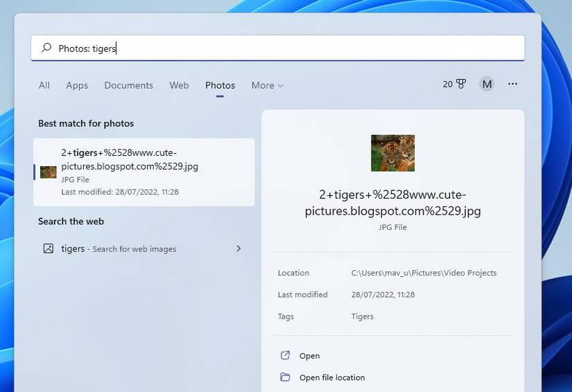Select the Photos tab
The image size is (572, 392).
(220, 85)
